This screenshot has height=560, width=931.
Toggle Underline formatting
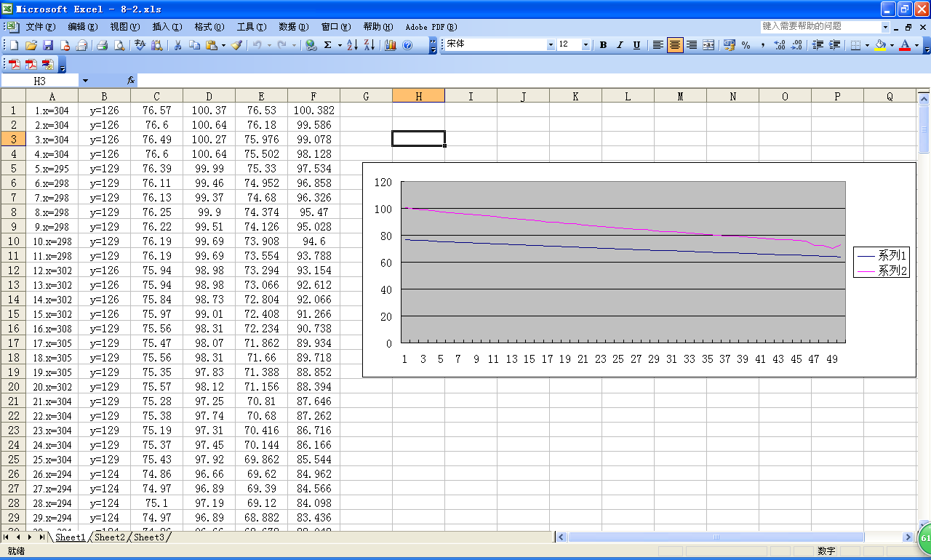pyautogui.click(x=636, y=45)
